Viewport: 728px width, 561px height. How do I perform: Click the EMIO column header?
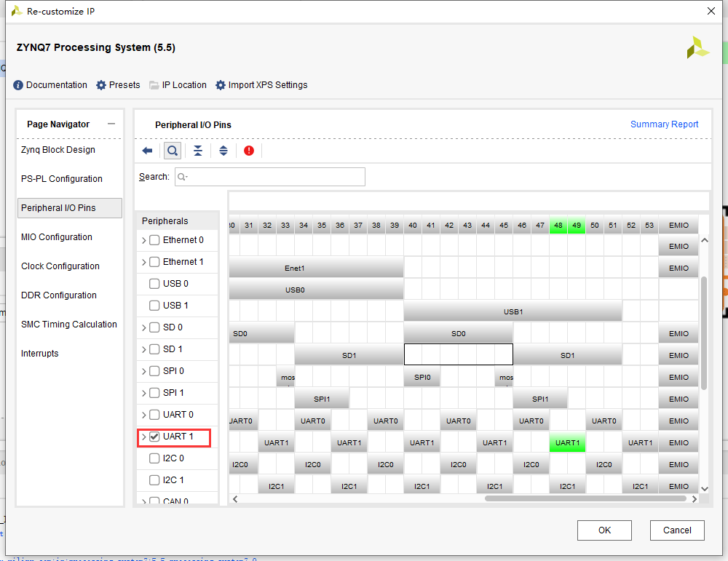click(x=678, y=225)
